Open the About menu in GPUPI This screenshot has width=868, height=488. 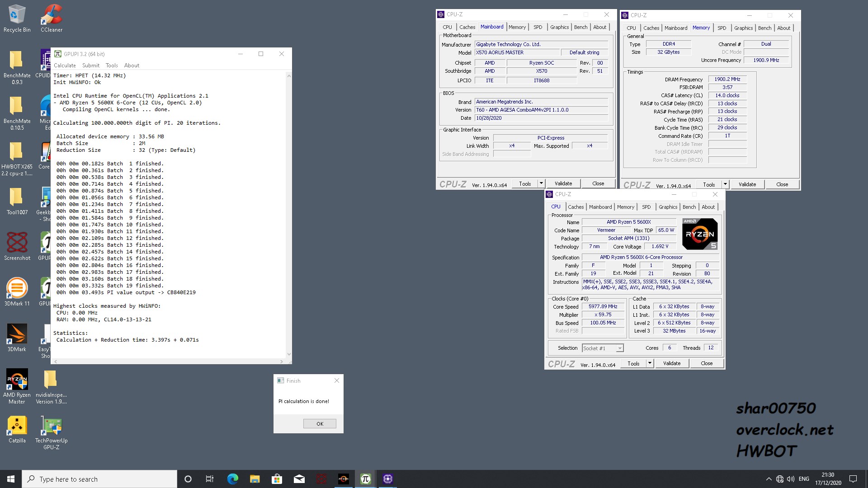pyautogui.click(x=132, y=66)
